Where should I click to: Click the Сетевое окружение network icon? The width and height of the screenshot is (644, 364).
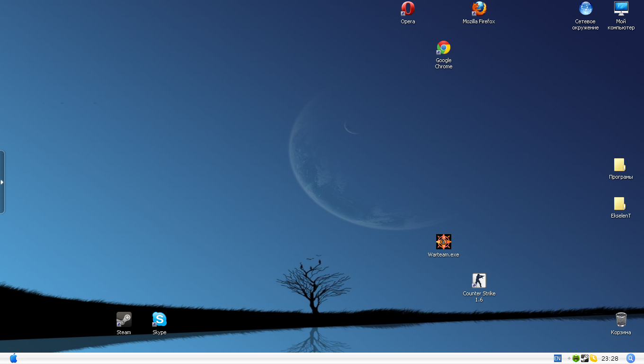pyautogui.click(x=586, y=9)
